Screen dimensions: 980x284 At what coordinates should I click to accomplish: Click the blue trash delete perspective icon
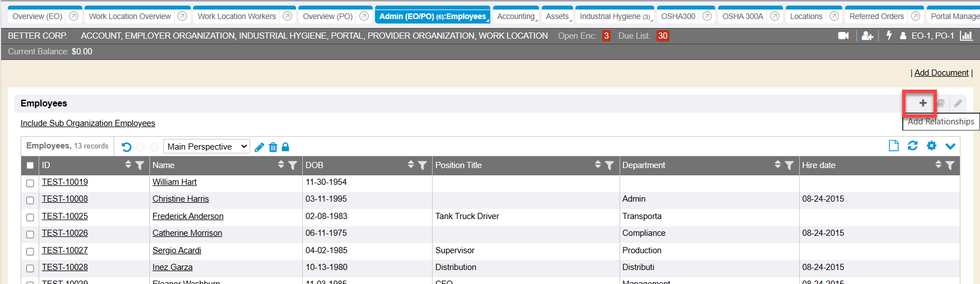coord(273,147)
